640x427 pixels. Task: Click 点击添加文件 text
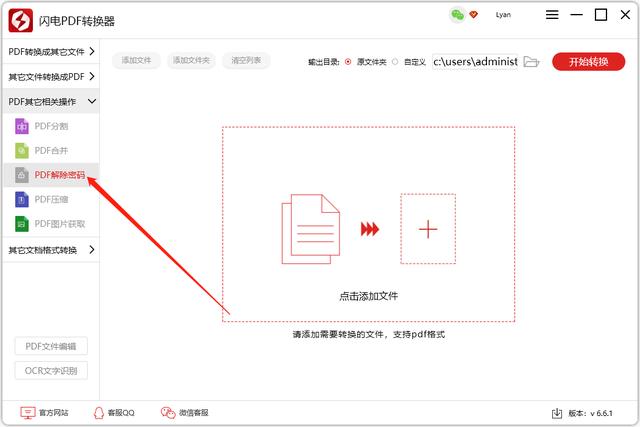point(369,296)
